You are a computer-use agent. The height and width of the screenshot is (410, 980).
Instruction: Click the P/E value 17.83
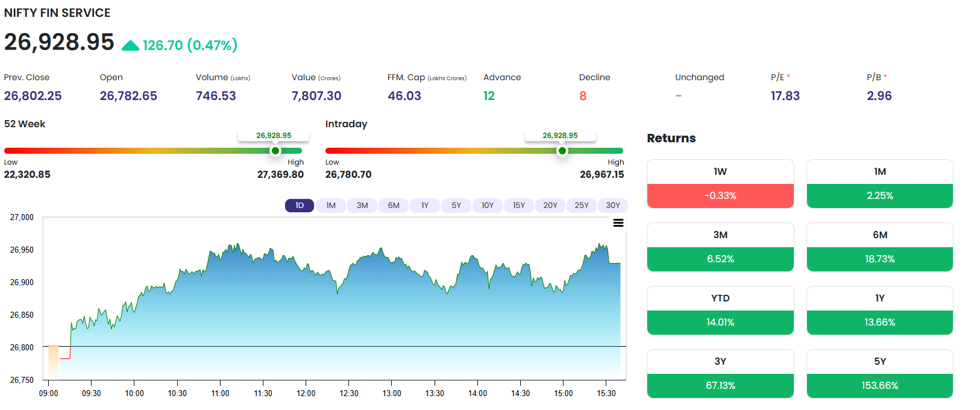coord(785,96)
